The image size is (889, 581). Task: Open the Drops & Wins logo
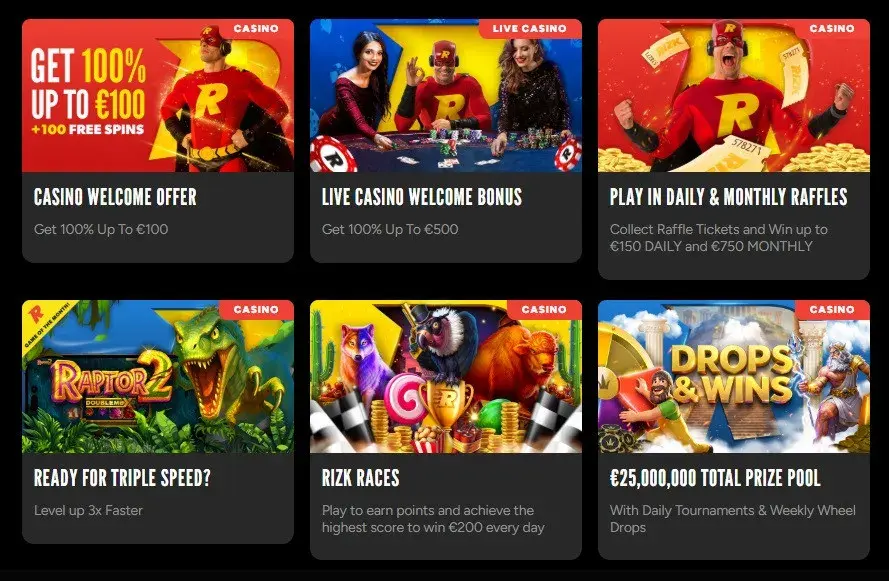[x=732, y=374]
